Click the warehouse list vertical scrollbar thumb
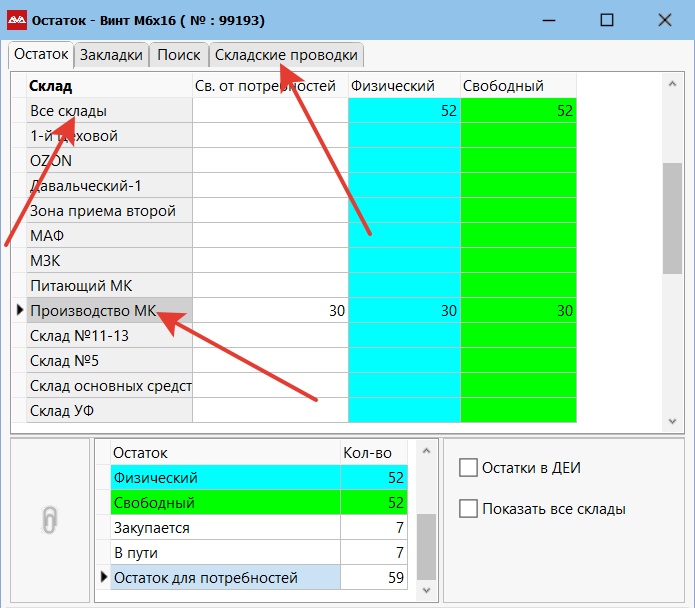Viewport: 695px width, 608px height. [672, 218]
